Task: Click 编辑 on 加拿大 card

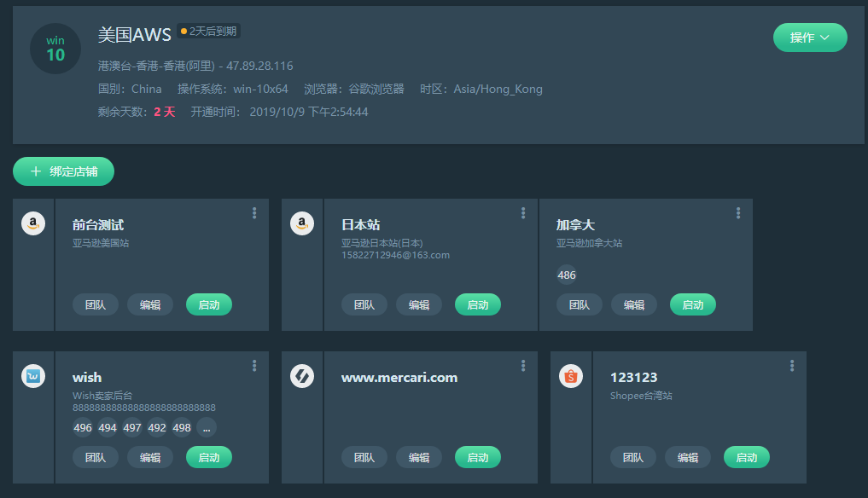Action: coord(634,305)
